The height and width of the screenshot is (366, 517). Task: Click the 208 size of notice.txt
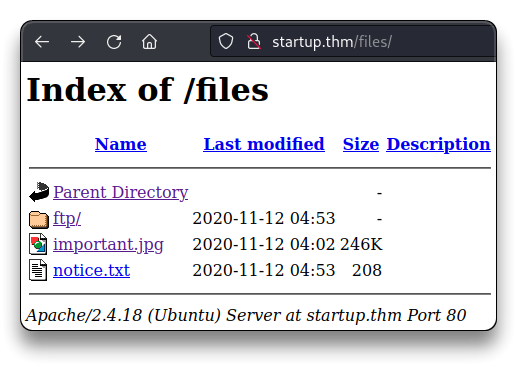[x=367, y=270]
